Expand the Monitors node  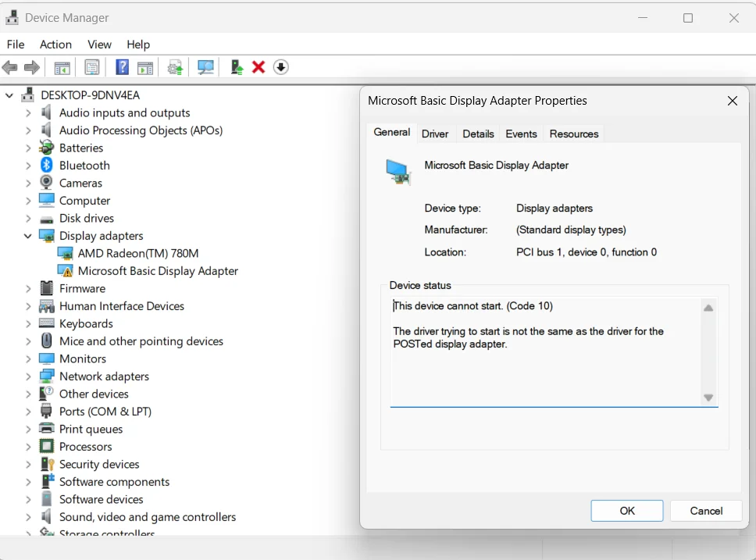[x=28, y=358]
